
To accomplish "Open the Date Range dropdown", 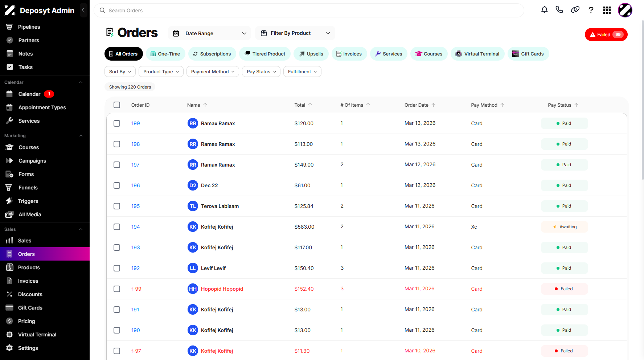I will point(210,33).
